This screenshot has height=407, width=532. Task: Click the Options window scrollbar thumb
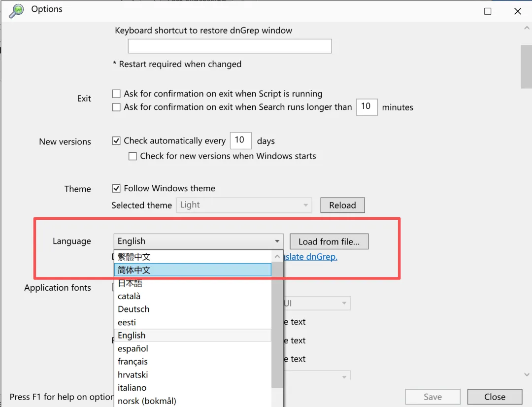[527, 67]
